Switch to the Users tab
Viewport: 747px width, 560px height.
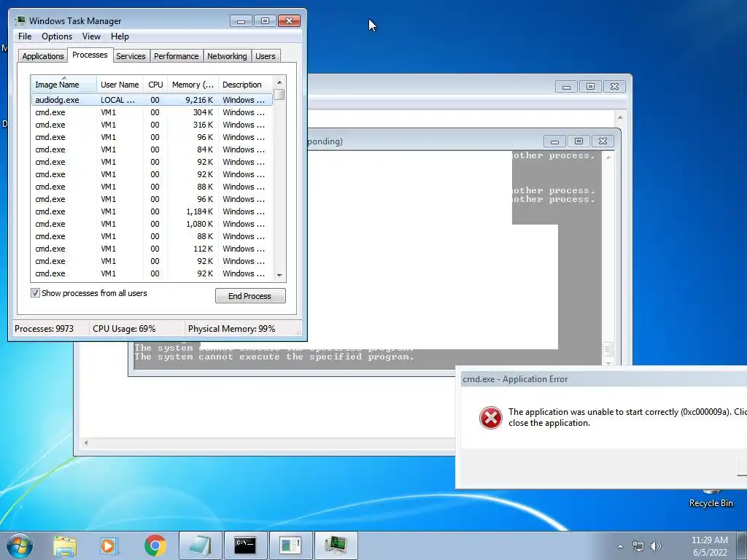coord(266,56)
